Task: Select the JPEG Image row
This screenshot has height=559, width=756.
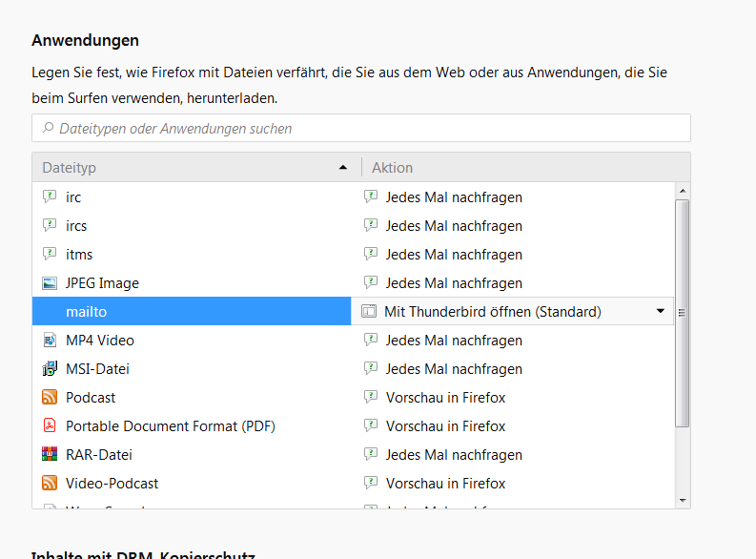Action: pyautogui.click(x=353, y=282)
